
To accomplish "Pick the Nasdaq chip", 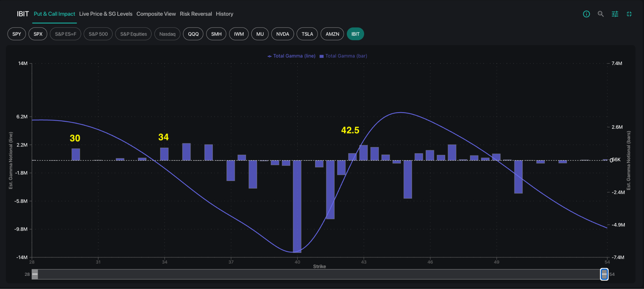I will point(167,34).
